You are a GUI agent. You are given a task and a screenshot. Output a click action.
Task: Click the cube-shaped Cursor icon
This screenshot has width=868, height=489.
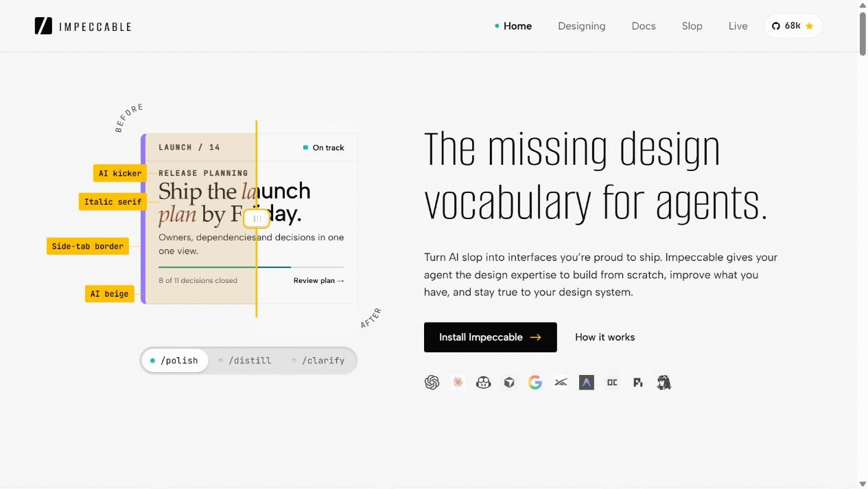pos(509,383)
